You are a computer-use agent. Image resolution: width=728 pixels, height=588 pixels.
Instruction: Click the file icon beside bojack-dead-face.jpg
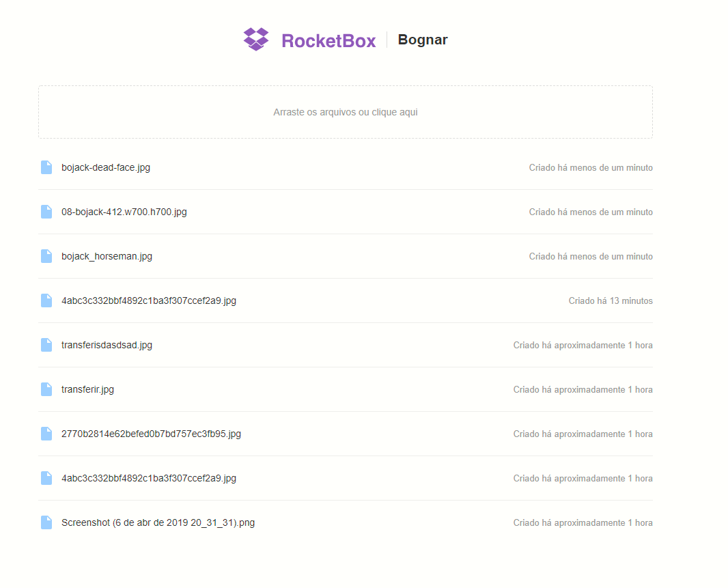(x=46, y=167)
